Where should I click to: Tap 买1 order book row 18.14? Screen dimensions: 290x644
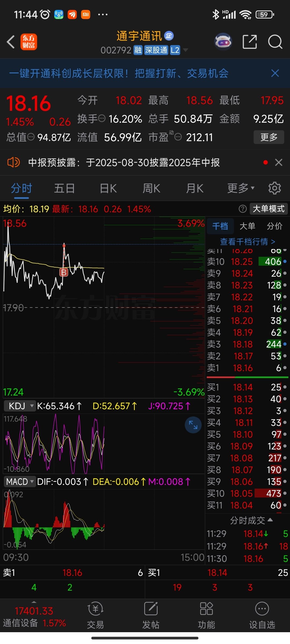point(247,387)
